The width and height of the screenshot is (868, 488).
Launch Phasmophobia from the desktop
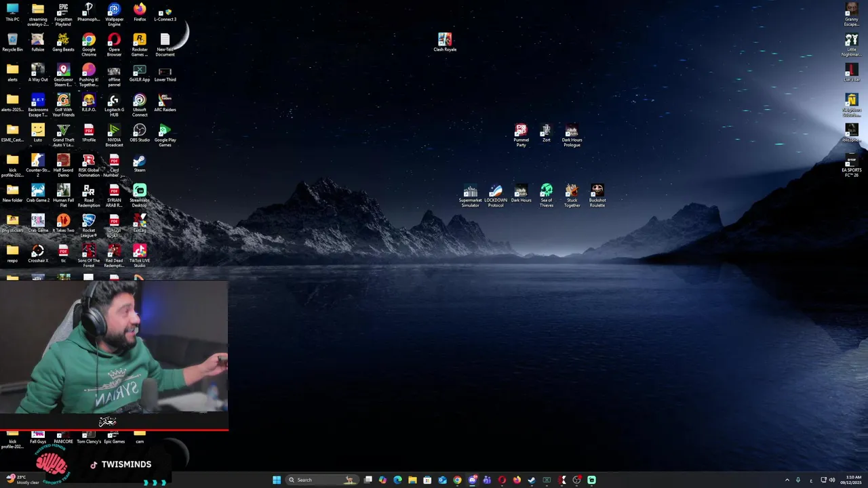[89, 13]
